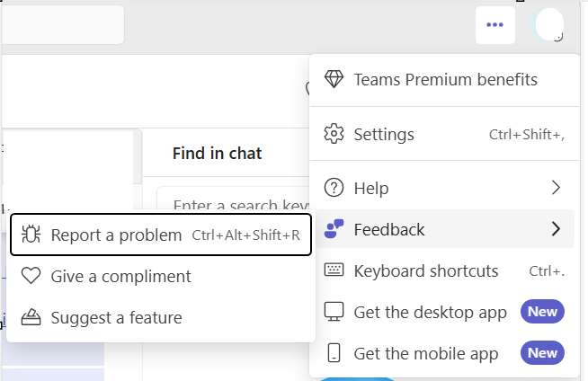Click the Help question mark icon
The height and width of the screenshot is (381, 588).
tap(334, 188)
